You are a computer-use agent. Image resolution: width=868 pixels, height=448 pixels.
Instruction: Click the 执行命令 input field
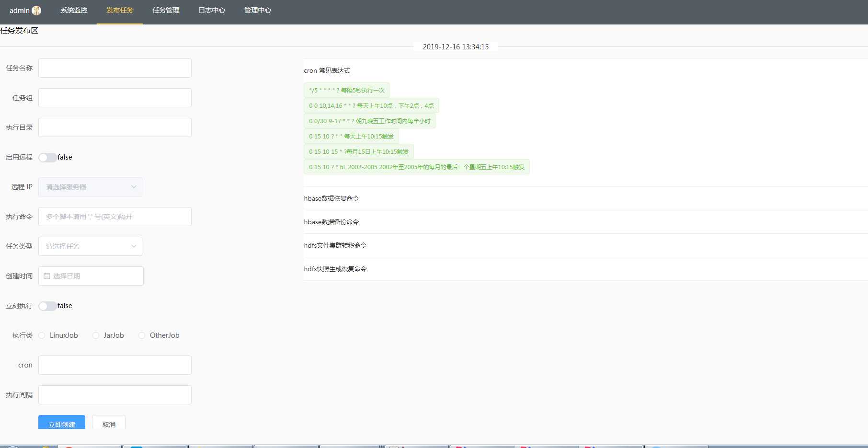click(x=115, y=217)
